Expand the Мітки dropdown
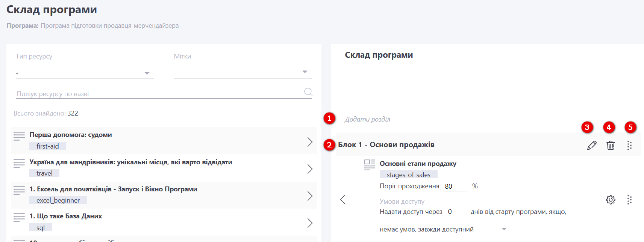 [x=242, y=72]
